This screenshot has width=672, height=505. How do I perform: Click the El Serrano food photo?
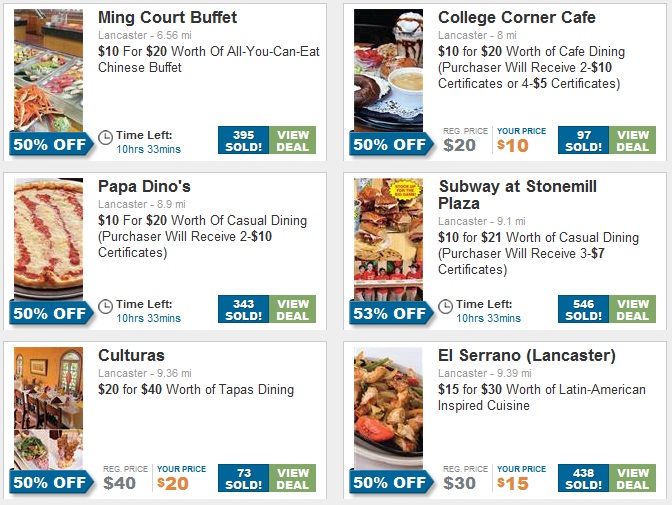coord(389,405)
